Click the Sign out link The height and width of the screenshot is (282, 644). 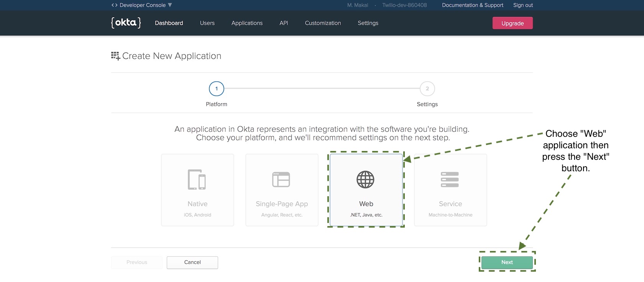tap(523, 5)
